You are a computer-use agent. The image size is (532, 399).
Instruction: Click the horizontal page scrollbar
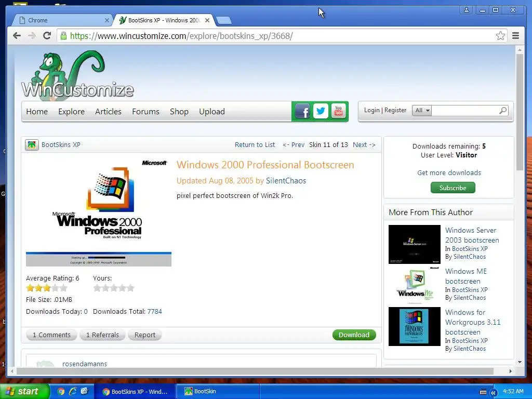click(255, 371)
